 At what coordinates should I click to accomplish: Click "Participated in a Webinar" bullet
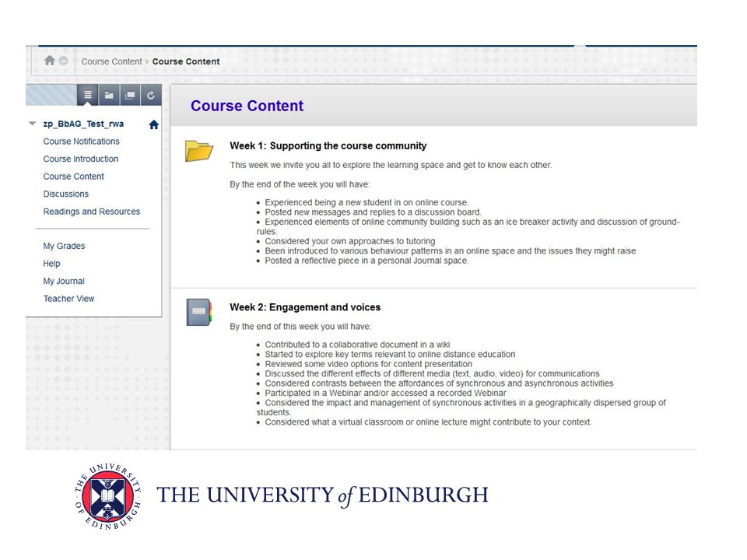click(385, 393)
